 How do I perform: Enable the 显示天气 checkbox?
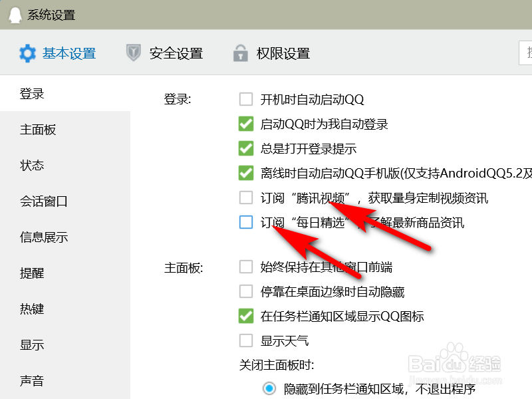pos(246,340)
